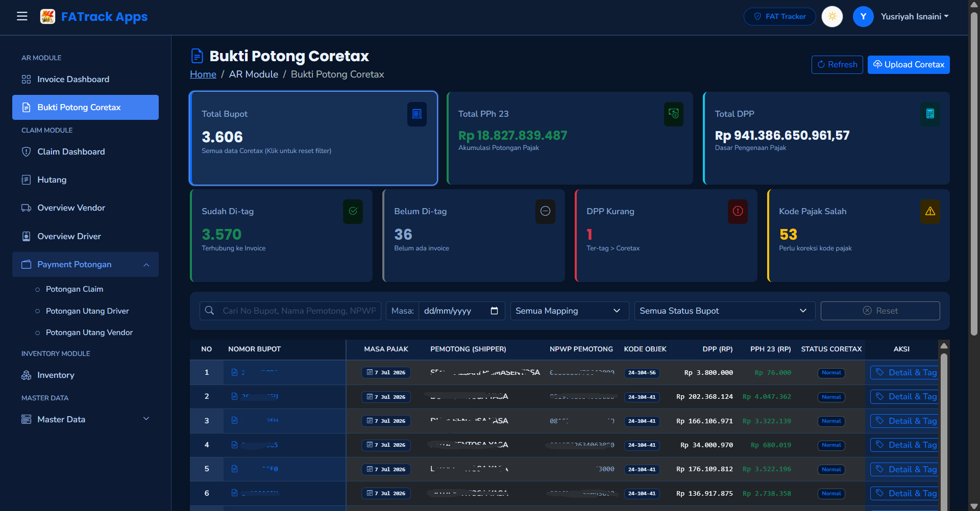
Task: Follow the Home breadcrumb link
Action: [203, 74]
